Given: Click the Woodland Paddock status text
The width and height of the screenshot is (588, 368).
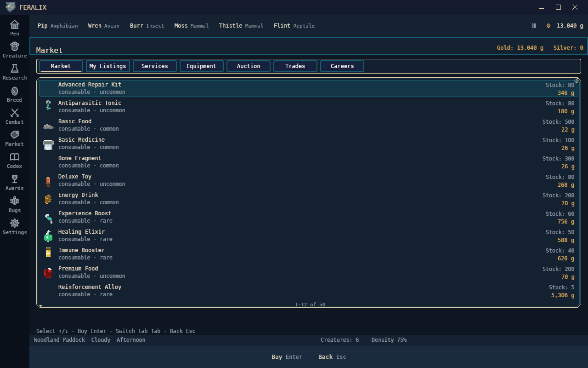Looking at the screenshot, I should pos(60,340).
